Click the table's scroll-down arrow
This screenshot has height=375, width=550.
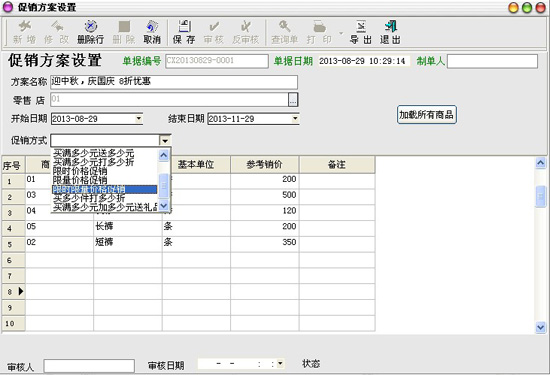541,327
